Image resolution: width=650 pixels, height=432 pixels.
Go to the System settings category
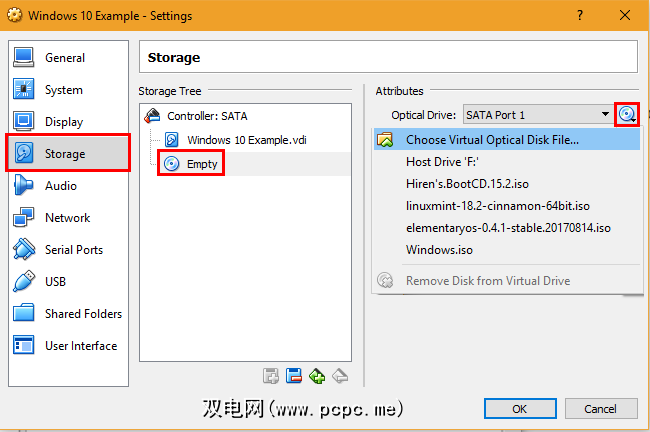[64, 90]
